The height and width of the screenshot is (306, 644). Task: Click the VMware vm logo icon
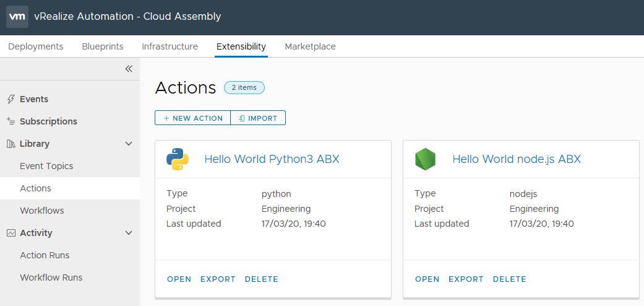point(17,17)
